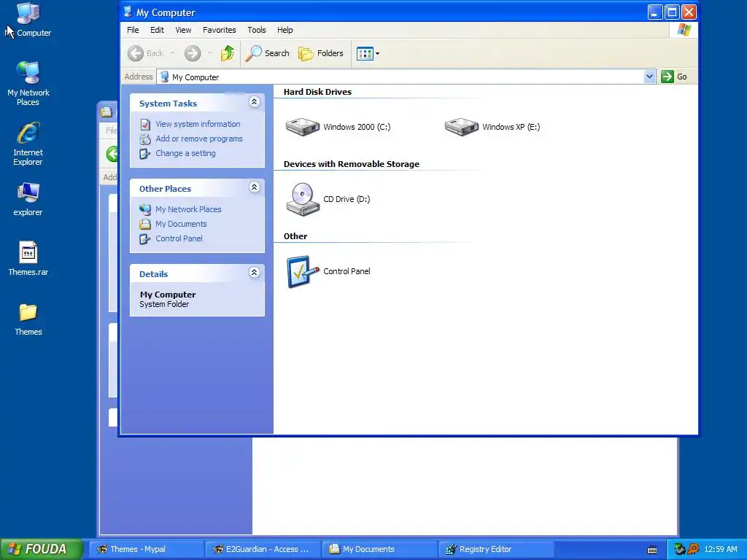
Task: Select the Themes.rar file on desktop
Action: point(28,259)
